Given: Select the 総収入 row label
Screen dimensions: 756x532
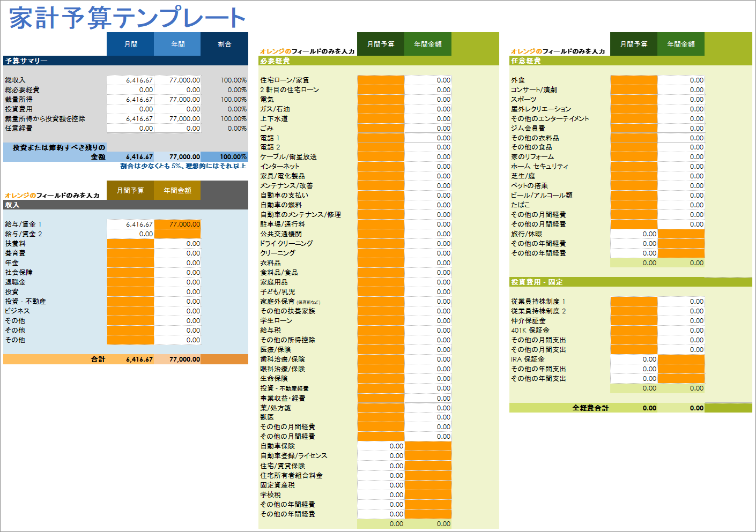Looking at the screenshot, I should tap(15, 80).
